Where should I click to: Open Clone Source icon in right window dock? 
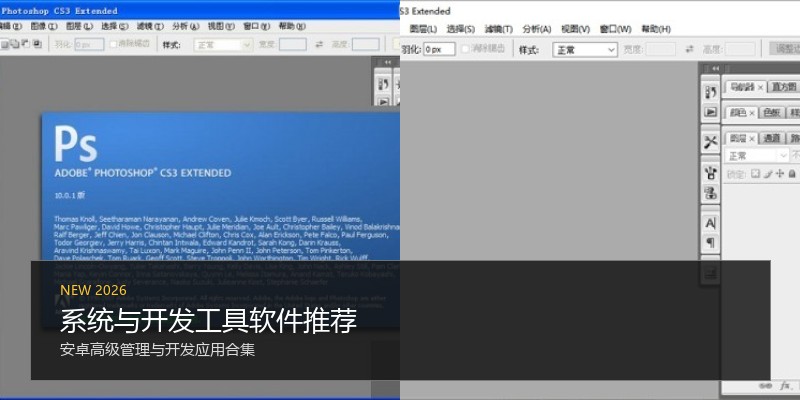pyautogui.click(x=710, y=193)
